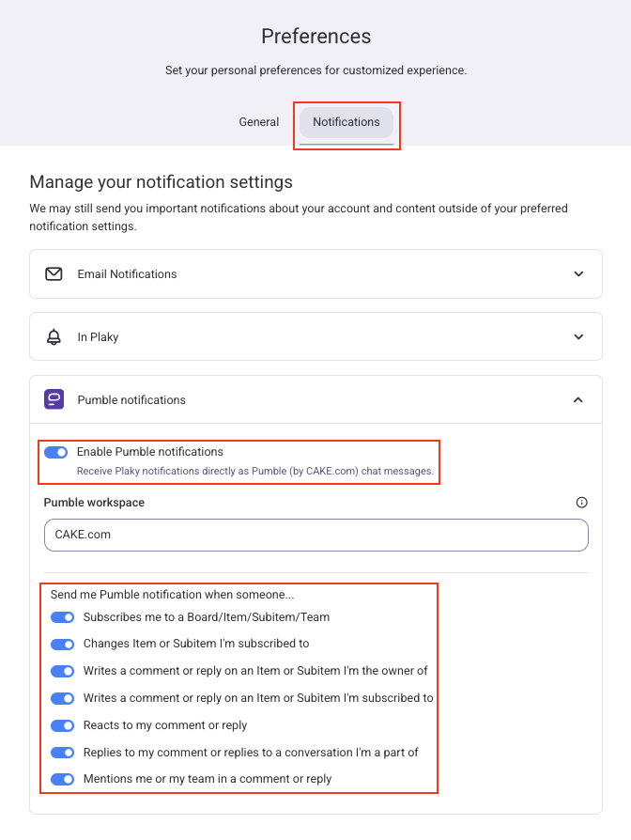Disable Reacts to my comment or reply
Viewport: 631px width, 840px height.
[x=63, y=725]
